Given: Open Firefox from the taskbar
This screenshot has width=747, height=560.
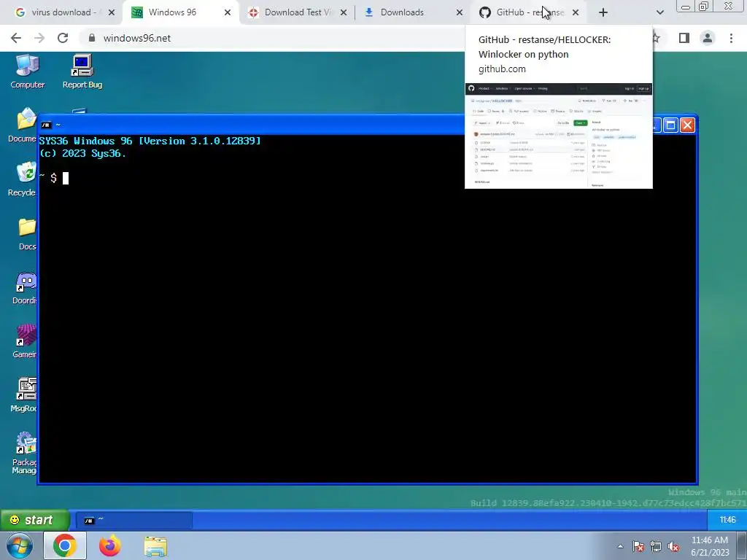Looking at the screenshot, I should tap(110, 545).
